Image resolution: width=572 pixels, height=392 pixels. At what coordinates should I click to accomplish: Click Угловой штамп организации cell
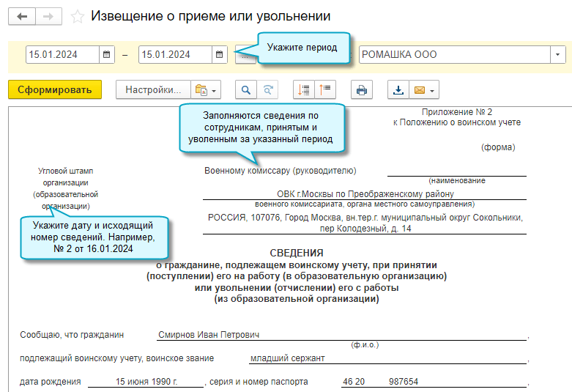coord(66,188)
